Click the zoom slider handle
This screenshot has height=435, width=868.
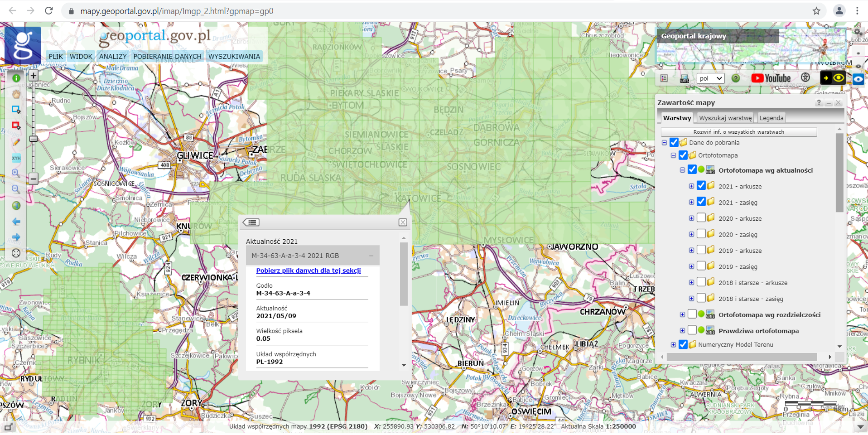(x=34, y=139)
